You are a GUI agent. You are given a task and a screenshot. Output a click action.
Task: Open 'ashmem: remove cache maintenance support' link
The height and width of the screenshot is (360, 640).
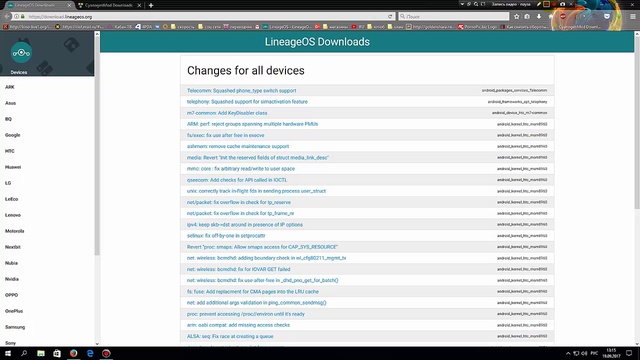point(238,146)
